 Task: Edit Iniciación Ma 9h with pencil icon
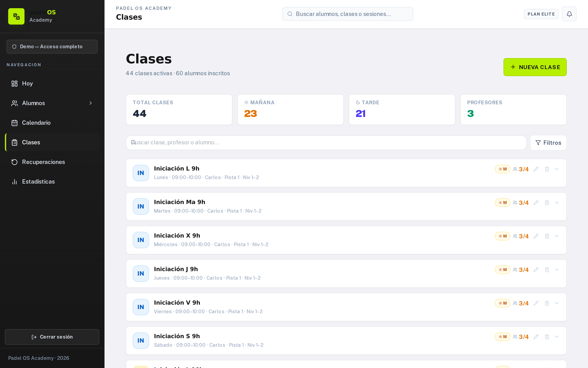point(536,203)
